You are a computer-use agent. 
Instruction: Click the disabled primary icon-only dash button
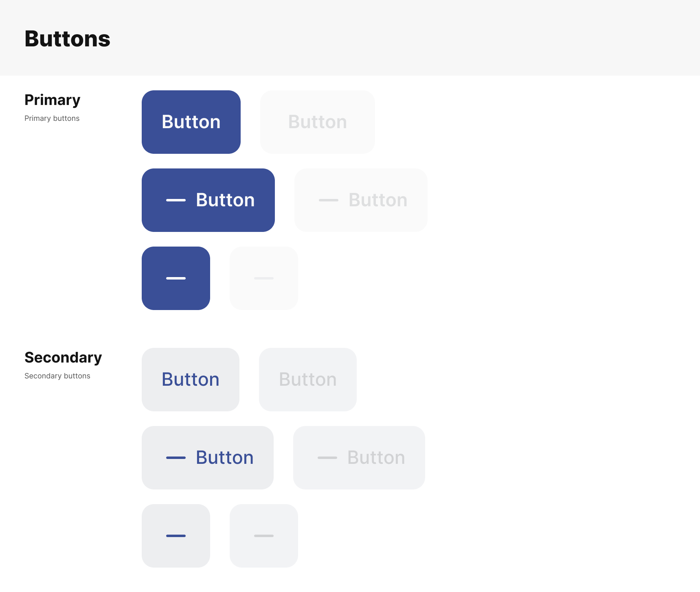tap(264, 278)
